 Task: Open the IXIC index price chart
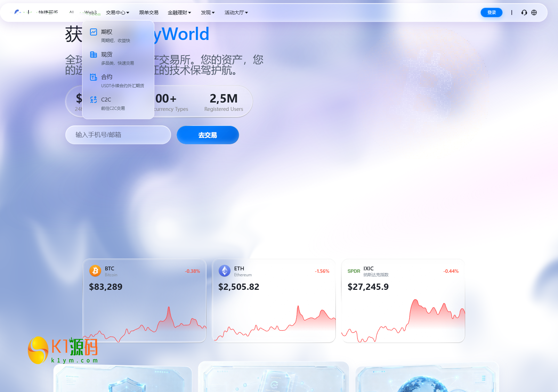click(x=403, y=320)
